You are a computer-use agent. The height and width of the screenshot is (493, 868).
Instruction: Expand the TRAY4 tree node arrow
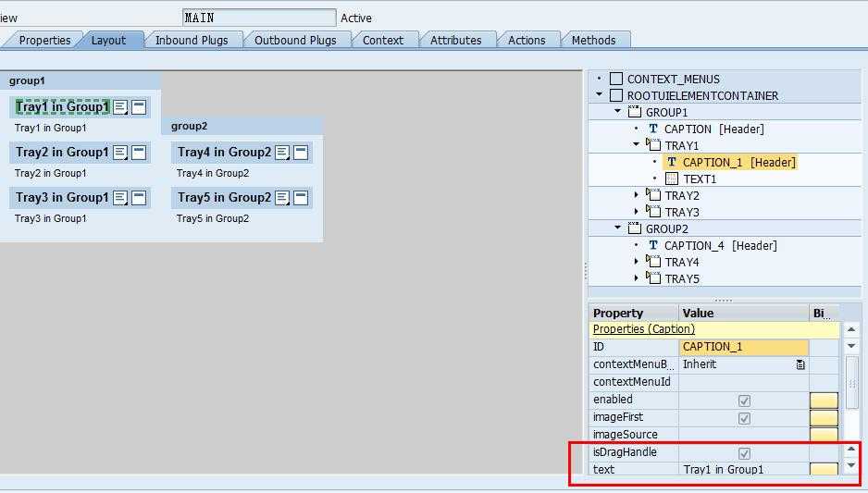pyautogui.click(x=636, y=261)
